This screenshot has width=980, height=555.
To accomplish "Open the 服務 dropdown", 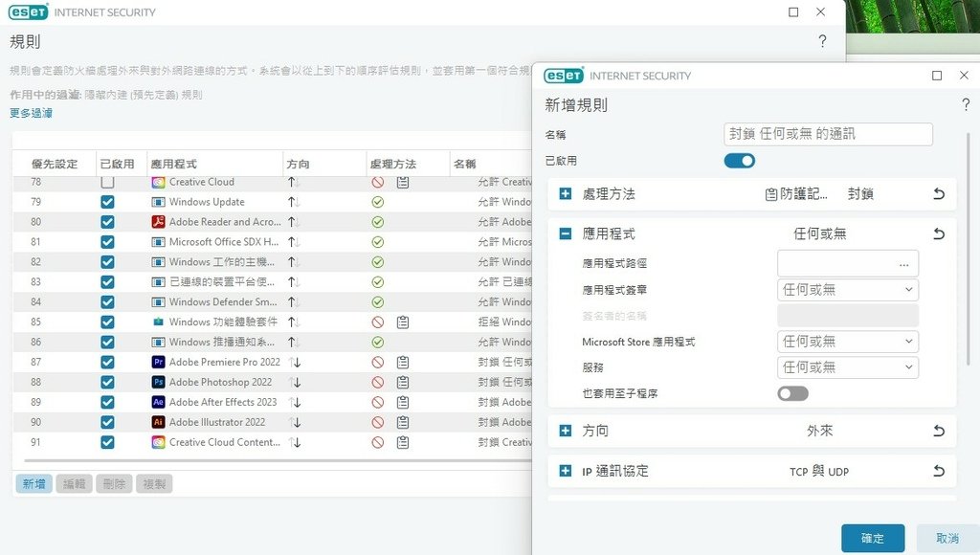I will [x=848, y=367].
